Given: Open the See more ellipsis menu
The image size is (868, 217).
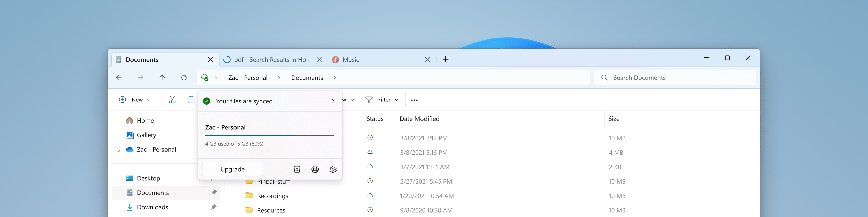Looking at the screenshot, I should [x=414, y=100].
